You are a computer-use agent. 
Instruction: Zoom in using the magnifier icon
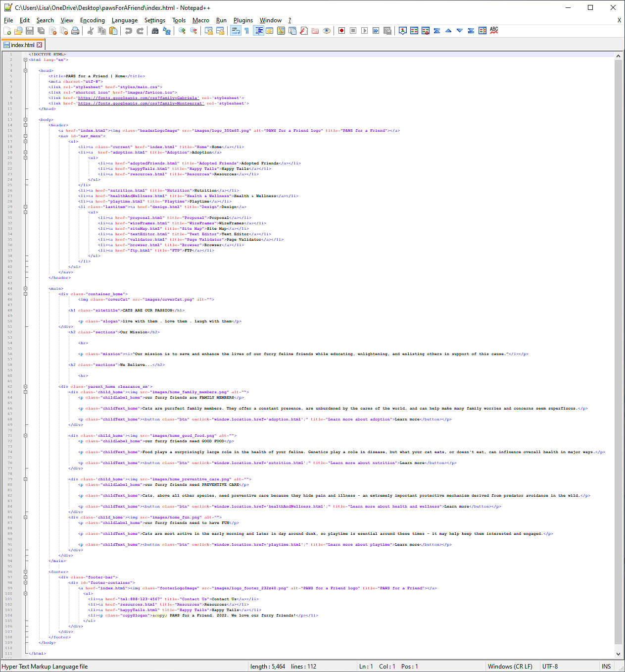181,30
